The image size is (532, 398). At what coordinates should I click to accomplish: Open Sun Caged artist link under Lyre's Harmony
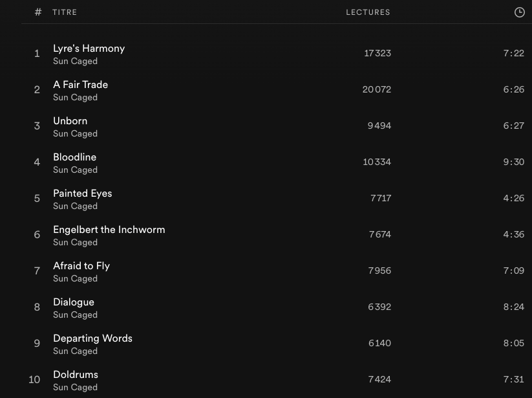tap(75, 61)
